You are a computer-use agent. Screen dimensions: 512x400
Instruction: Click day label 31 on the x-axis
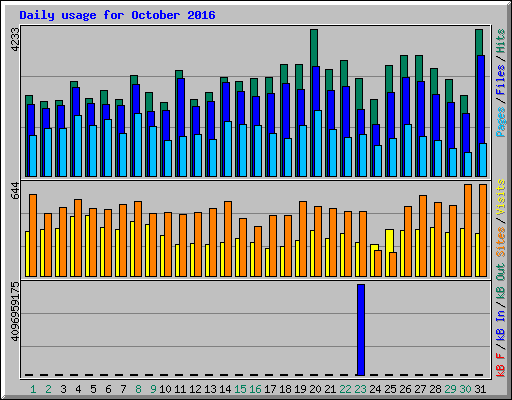[x=480, y=389]
